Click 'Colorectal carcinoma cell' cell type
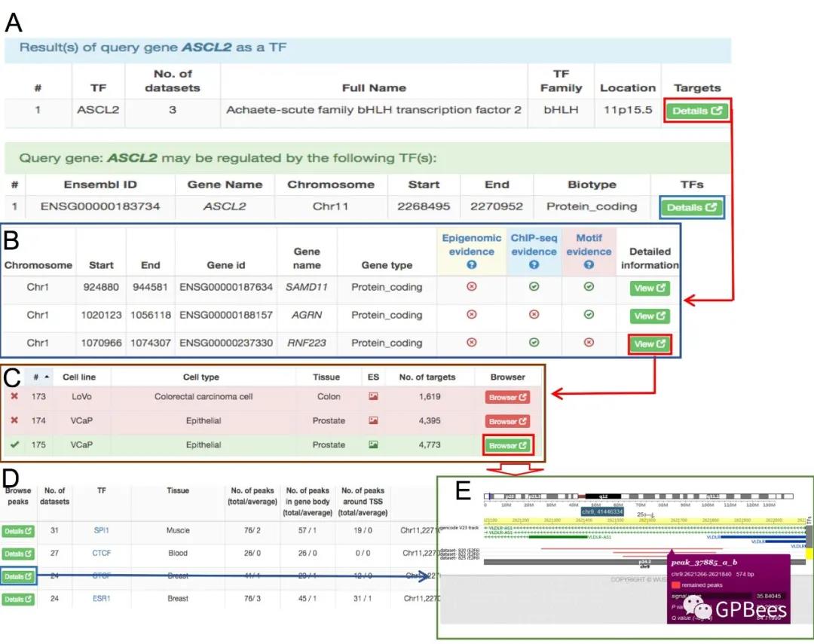Viewport: 814px width, 644px height. point(203,396)
